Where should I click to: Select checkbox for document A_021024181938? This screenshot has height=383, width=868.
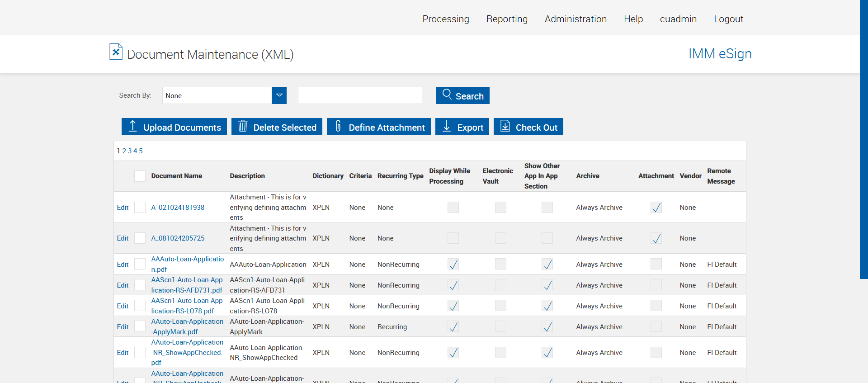pyautogui.click(x=140, y=208)
